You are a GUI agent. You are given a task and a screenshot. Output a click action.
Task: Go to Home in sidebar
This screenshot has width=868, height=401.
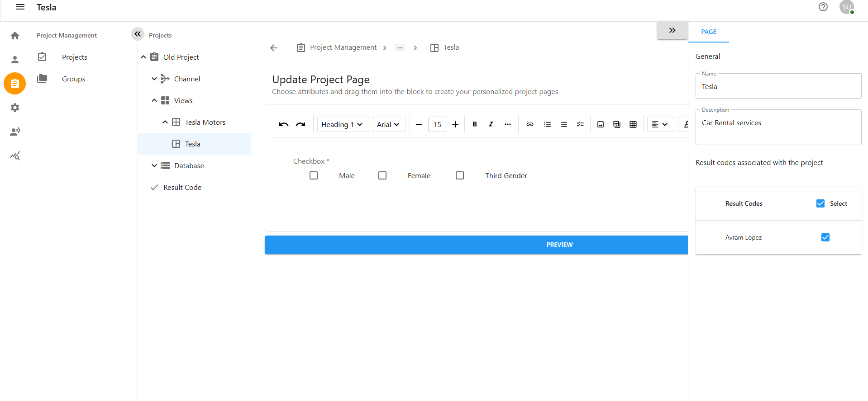[15, 36]
